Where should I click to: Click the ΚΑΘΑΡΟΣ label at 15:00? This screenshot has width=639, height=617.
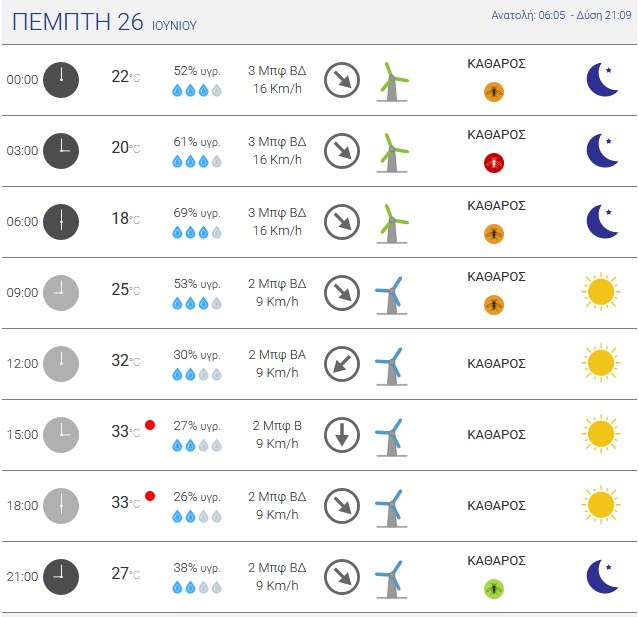point(496,435)
